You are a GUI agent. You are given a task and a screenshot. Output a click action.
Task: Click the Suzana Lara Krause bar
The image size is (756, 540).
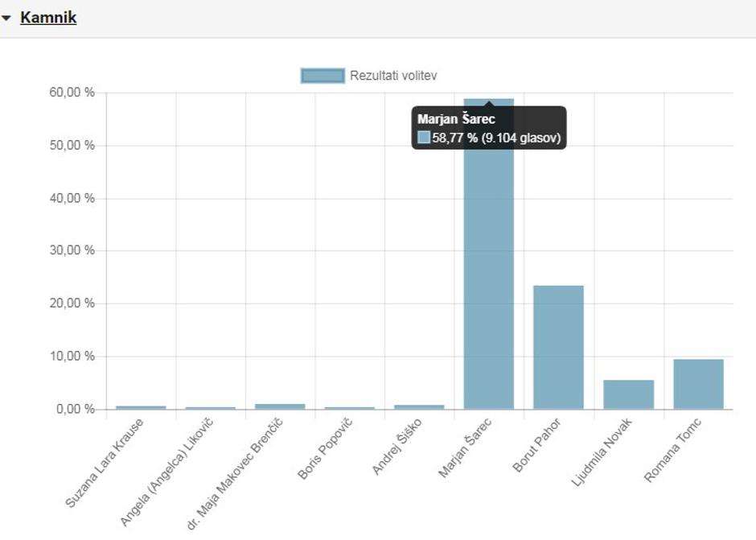point(140,407)
